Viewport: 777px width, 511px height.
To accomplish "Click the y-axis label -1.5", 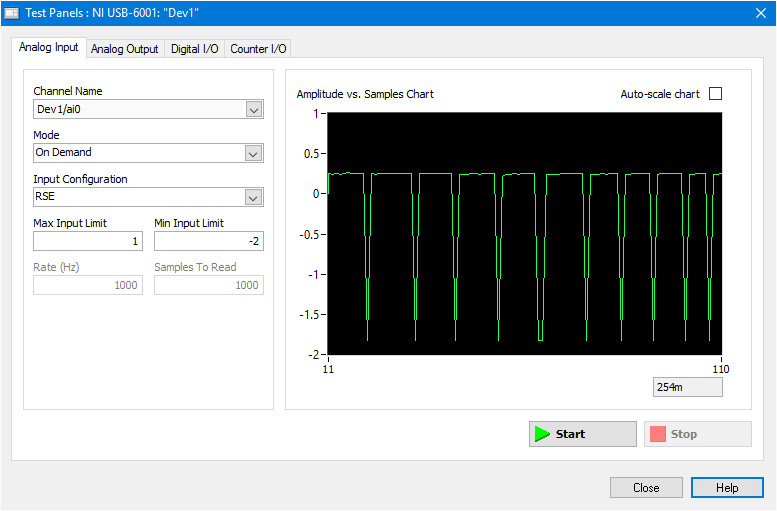I will pyautogui.click(x=309, y=315).
